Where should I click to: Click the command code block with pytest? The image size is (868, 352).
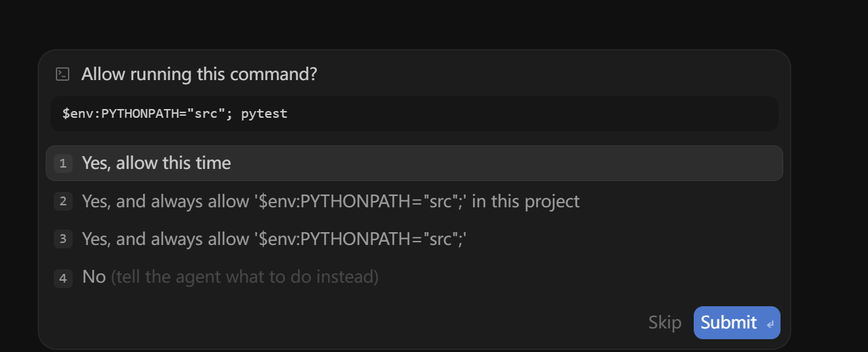click(414, 113)
